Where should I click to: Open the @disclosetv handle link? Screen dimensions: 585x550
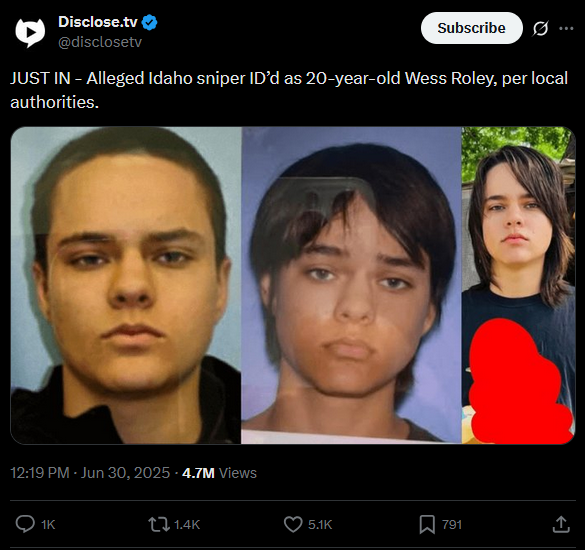(x=100, y=42)
